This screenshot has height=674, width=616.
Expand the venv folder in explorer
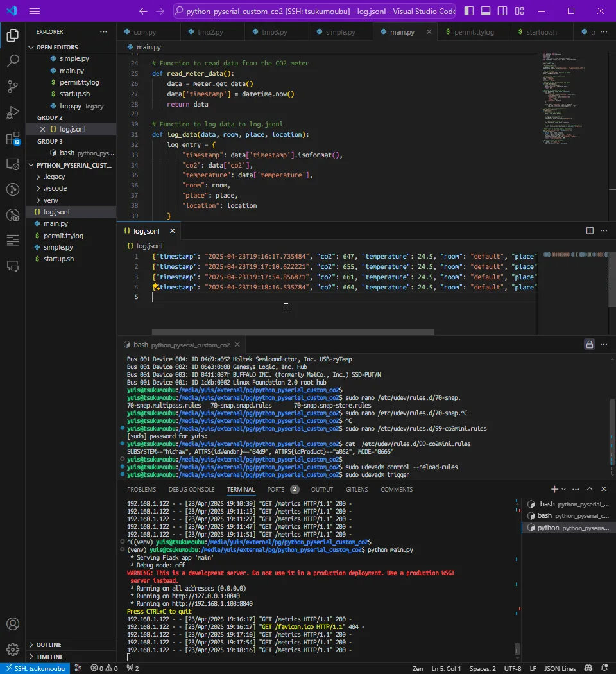coord(51,200)
